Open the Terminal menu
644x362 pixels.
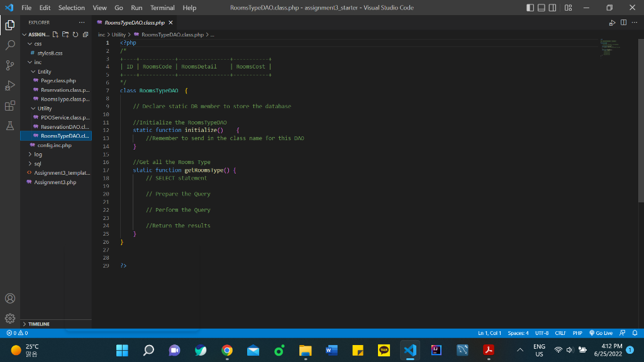tap(162, 8)
